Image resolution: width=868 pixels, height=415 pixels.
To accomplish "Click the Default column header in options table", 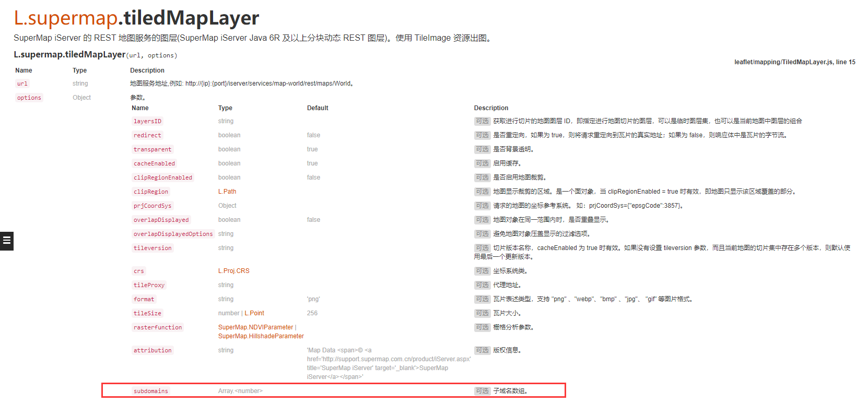I will click(x=318, y=108).
